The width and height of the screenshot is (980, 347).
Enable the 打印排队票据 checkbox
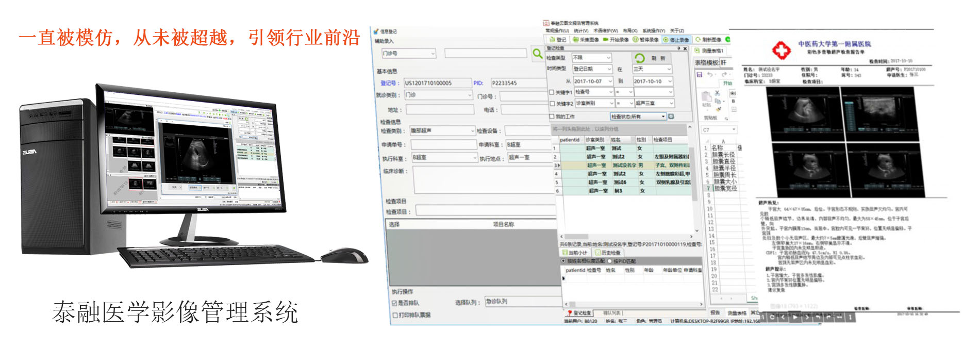click(x=395, y=315)
